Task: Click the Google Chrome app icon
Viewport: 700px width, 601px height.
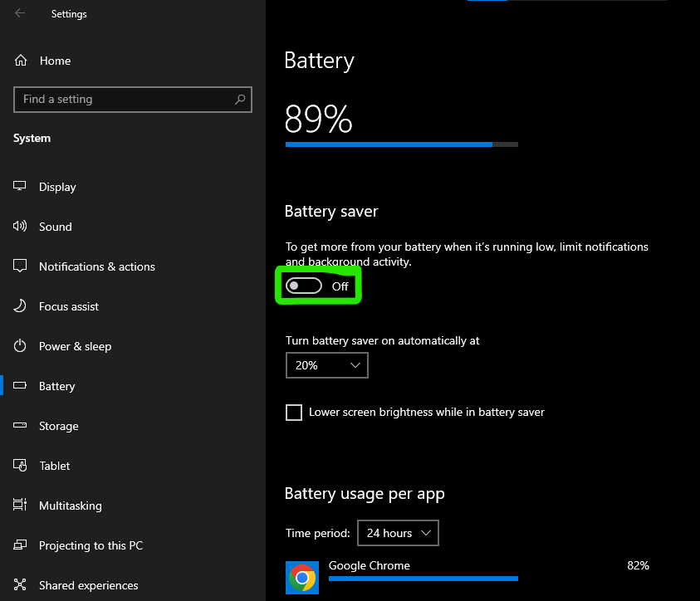Action: tap(301, 575)
